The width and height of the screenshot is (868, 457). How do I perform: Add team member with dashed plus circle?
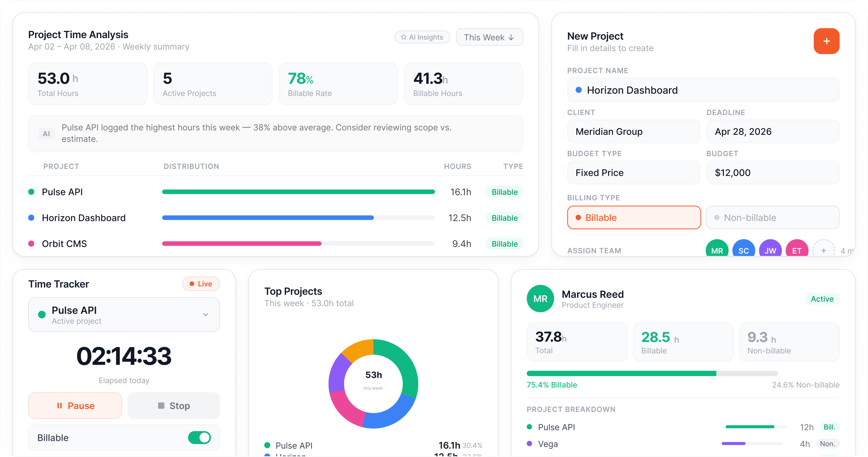click(823, 250)
